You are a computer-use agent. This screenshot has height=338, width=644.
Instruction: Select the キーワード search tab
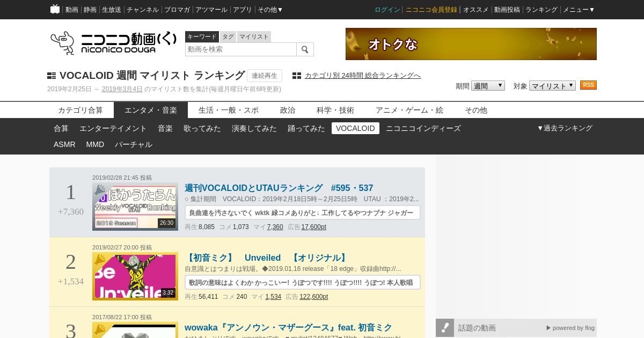pos(202,36)
